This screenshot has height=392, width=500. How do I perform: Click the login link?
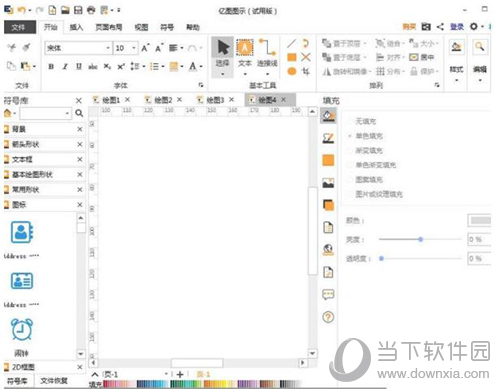(457, 27)
